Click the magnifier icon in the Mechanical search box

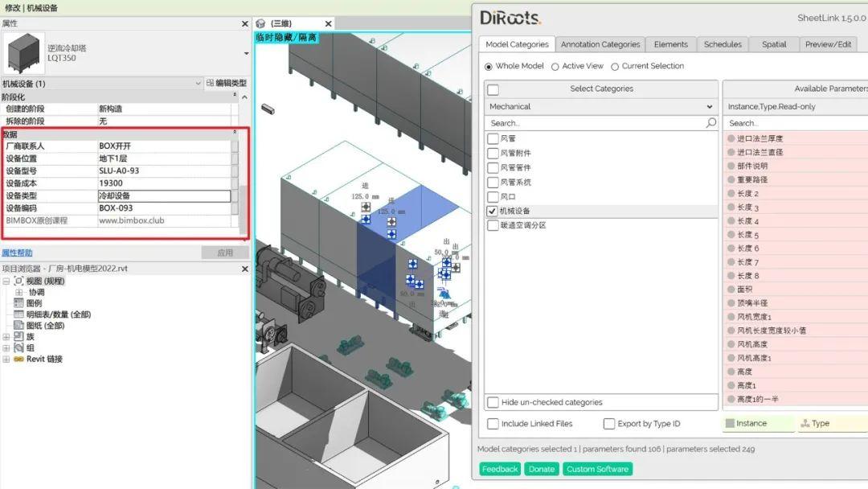[x=709, y=123]
